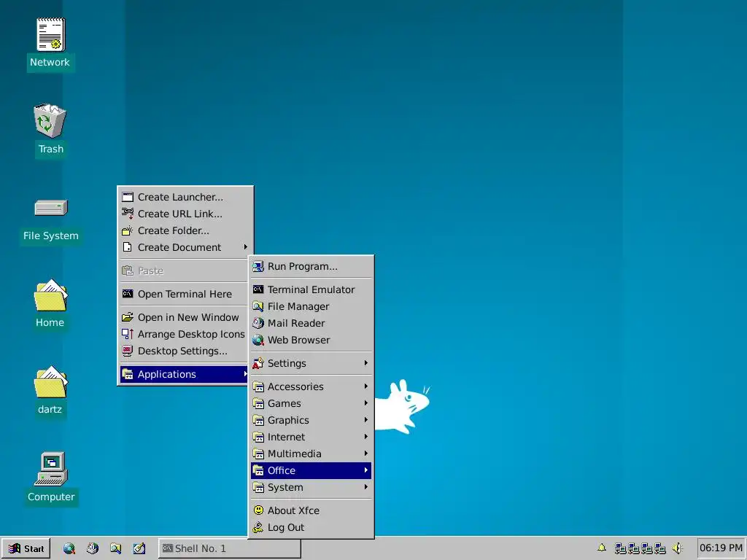The height and width of the screenshot is (560, 747).
Task: Choose Create Launcher... from context menu
Action: (x=185, y=197)
